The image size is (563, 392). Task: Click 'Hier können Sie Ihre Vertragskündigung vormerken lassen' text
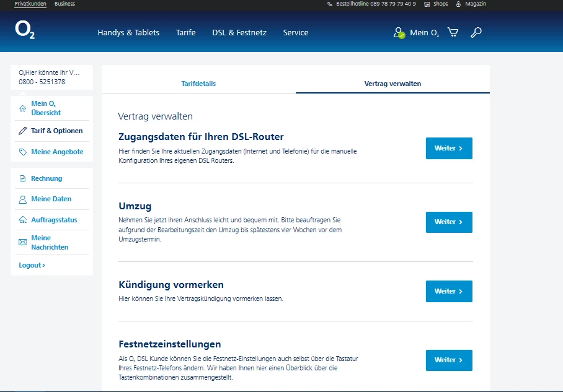click(201, 298)
